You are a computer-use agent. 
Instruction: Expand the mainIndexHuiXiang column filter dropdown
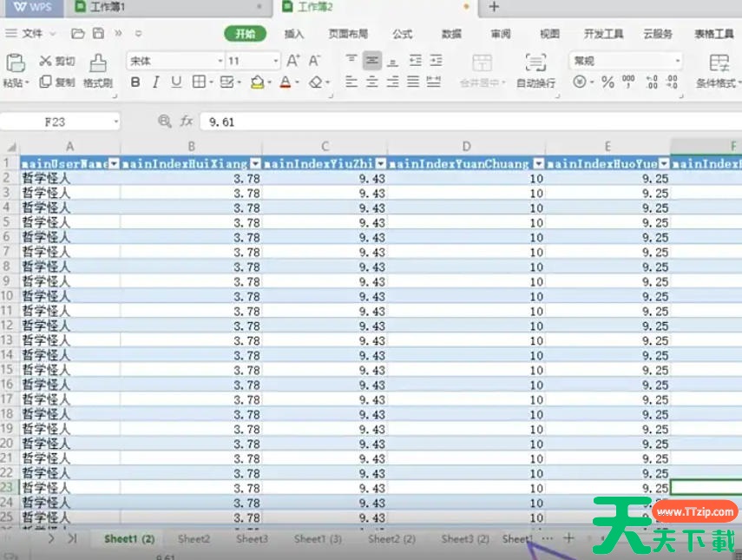[x=255, y=163]
